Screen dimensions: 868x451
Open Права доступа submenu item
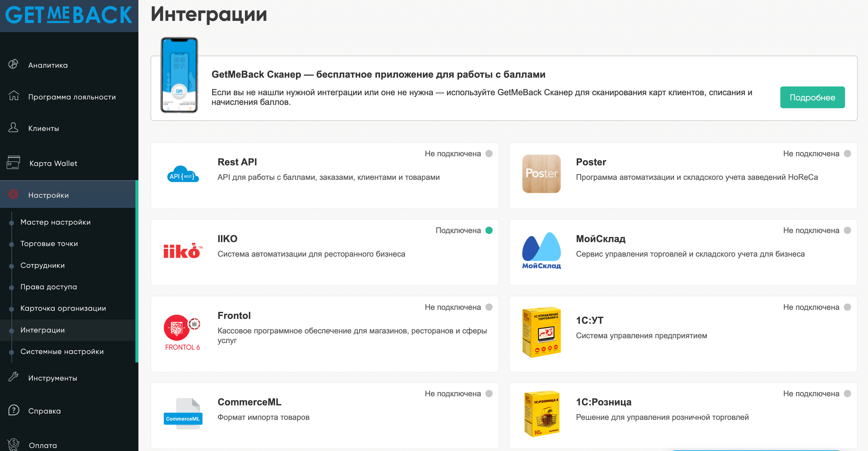coord(49,287)
